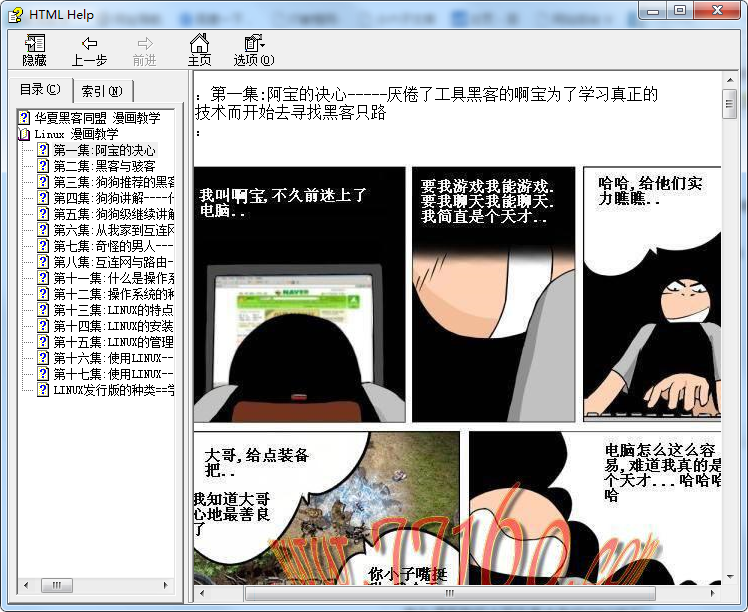Screen dimensions: 748x612
Task: Click icon of LINUX发行版的种类 topic
Action: click(x=43, y=390)
